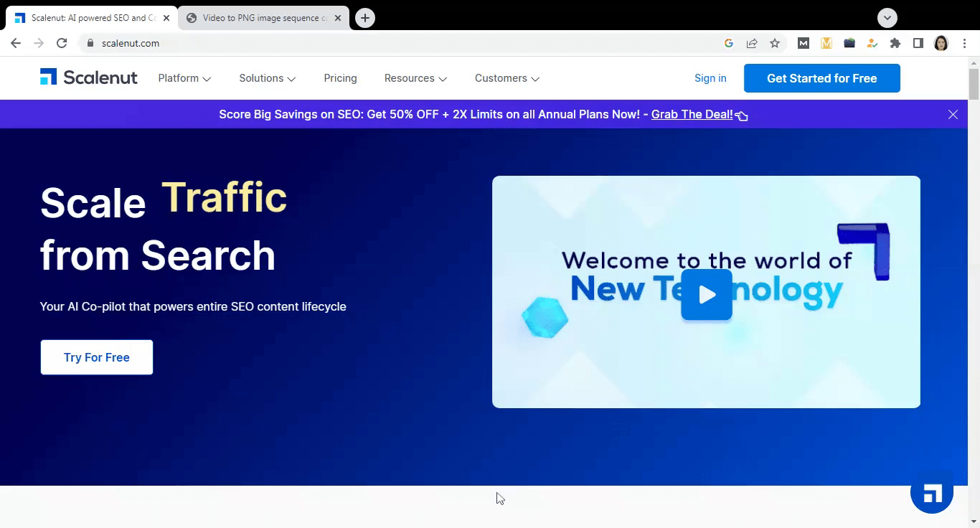Click the page vertical scrollbar thumb
Viewport: 980px width, 528px height.
974,84
